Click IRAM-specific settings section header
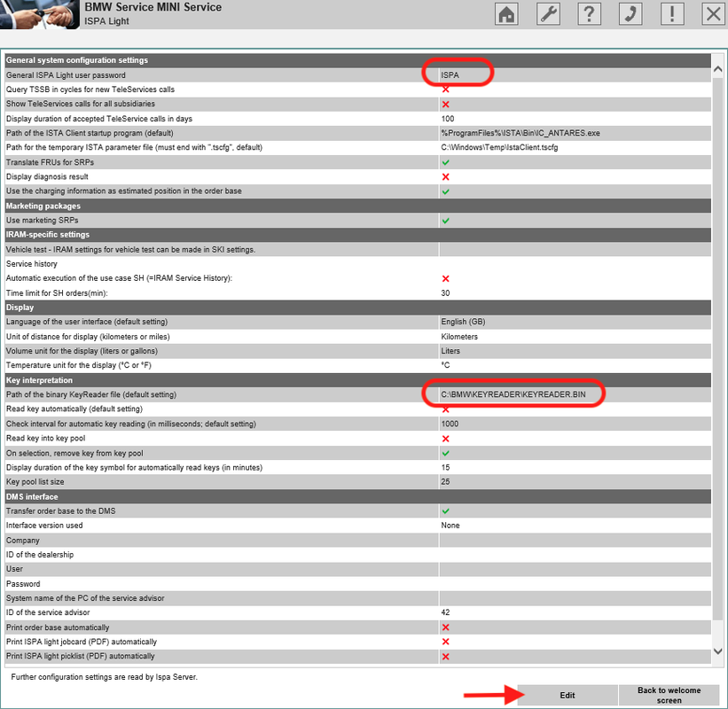Image resolution: width=728 pixels, height=709 pixels. coord(358,235)
